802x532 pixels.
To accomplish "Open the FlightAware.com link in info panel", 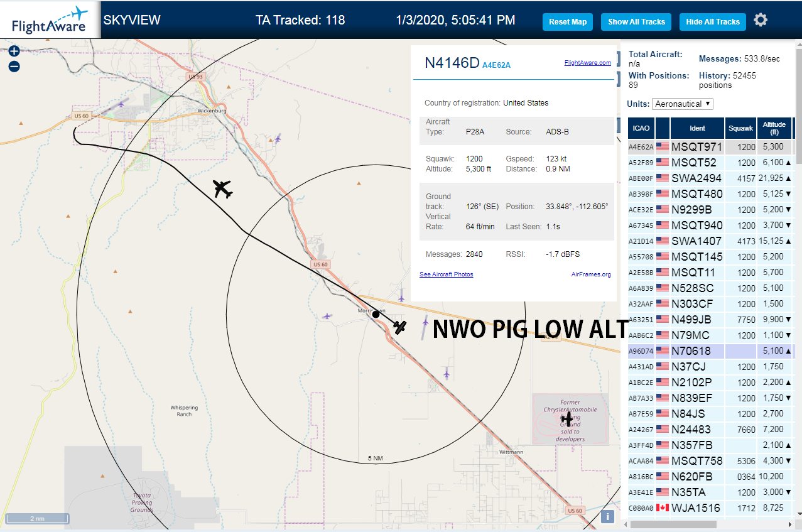I will point(587,63).
